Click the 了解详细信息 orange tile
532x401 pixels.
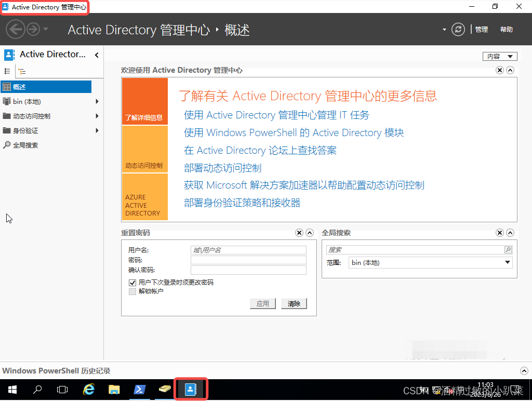(145, 101)
